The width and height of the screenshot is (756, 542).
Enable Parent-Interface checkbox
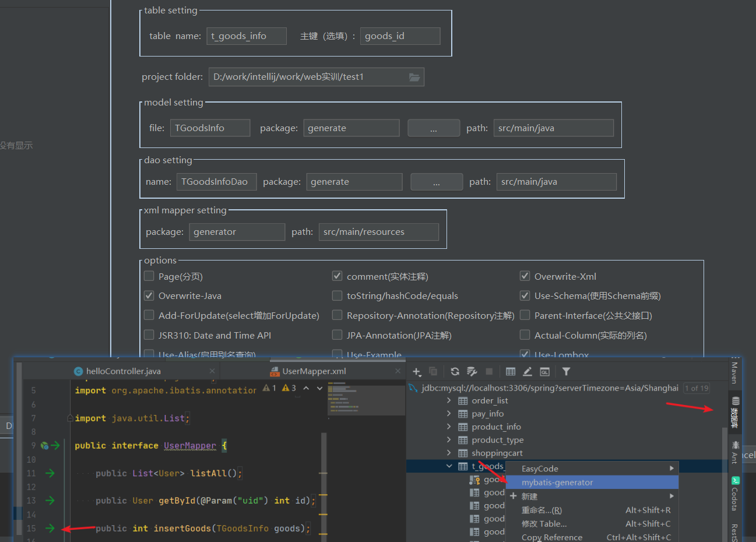pos(525,315)
